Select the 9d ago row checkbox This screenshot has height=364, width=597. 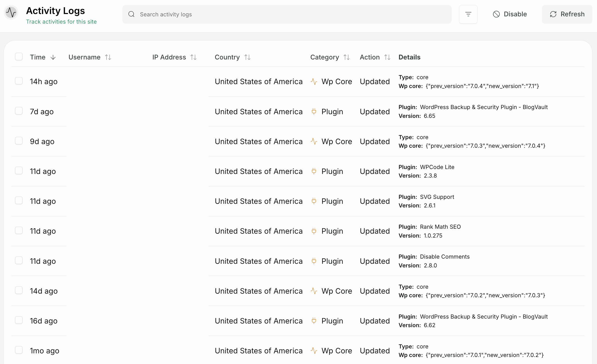pyautogui.click(x=19, y=141)
